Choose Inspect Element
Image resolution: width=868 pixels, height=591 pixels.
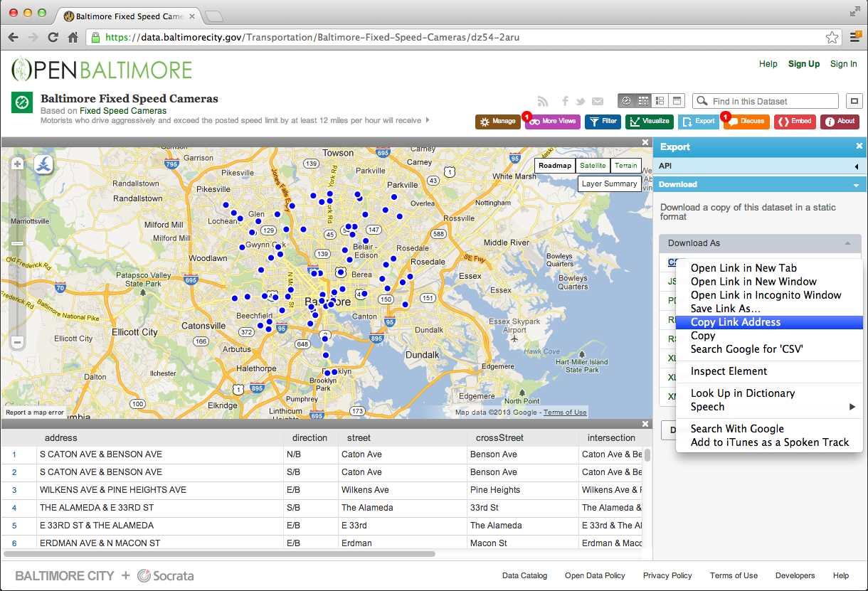[x=769, y=371]
